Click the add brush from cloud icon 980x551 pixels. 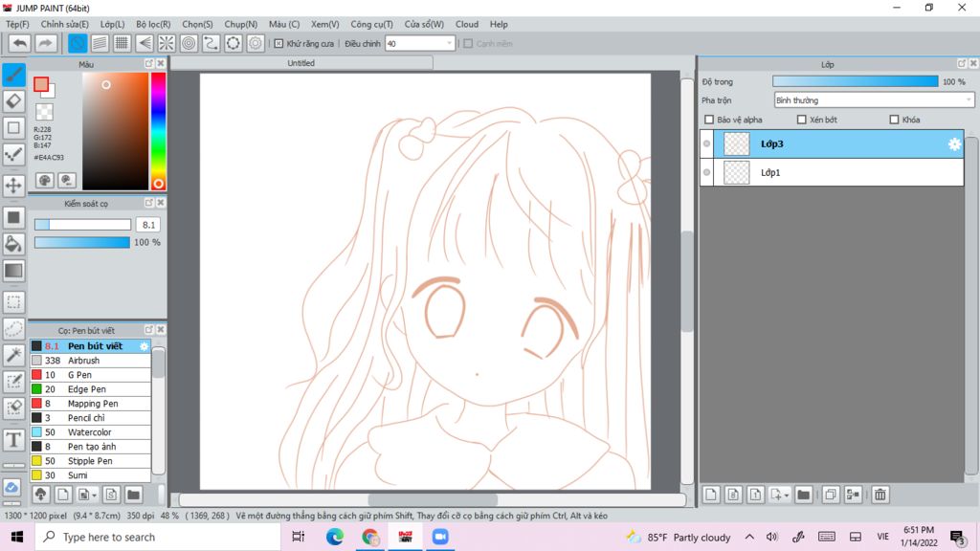click(40, 495)
